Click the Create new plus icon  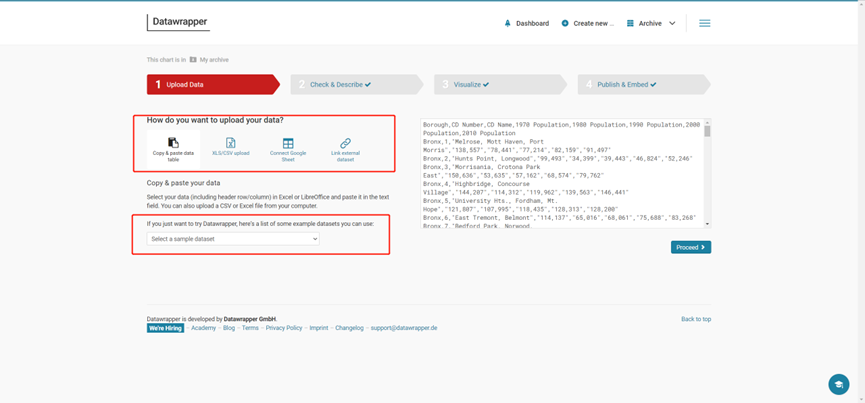tap(565, 24)
